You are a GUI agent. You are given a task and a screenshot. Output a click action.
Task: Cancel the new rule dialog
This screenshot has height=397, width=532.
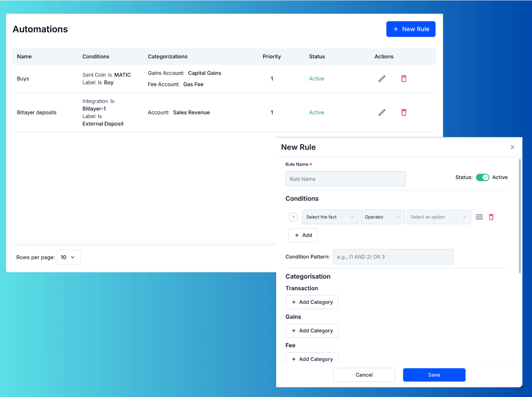(364, 375)
